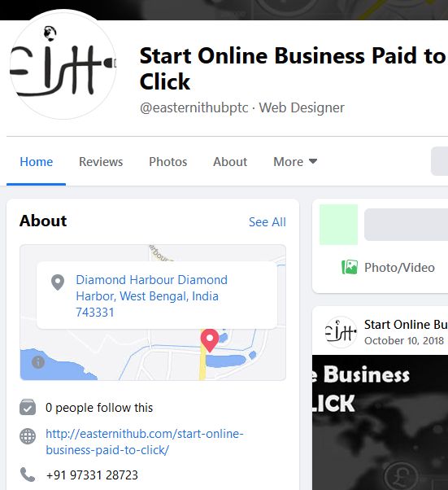
Task: Select the Home tab
Action: pos(37,161)
